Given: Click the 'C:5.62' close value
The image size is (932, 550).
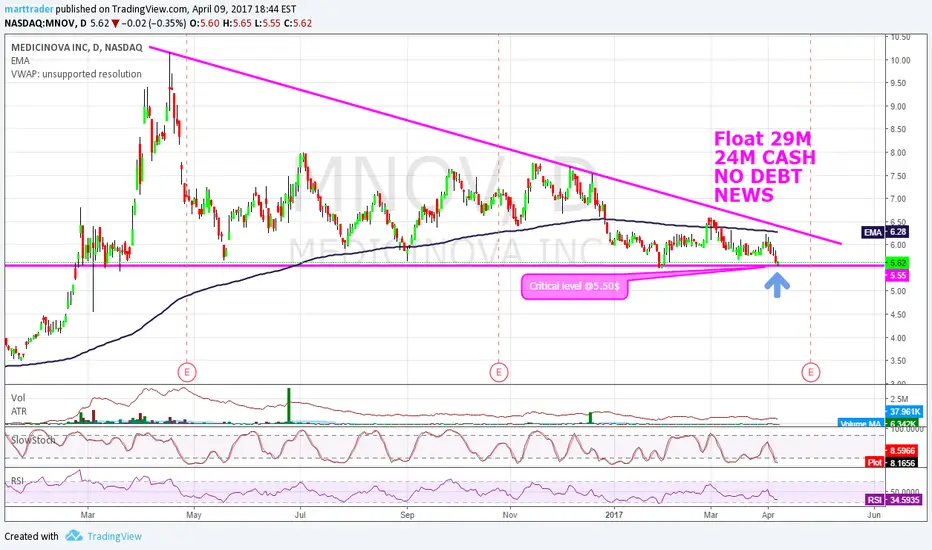Looking at the screenshot, I should [298, 23].
